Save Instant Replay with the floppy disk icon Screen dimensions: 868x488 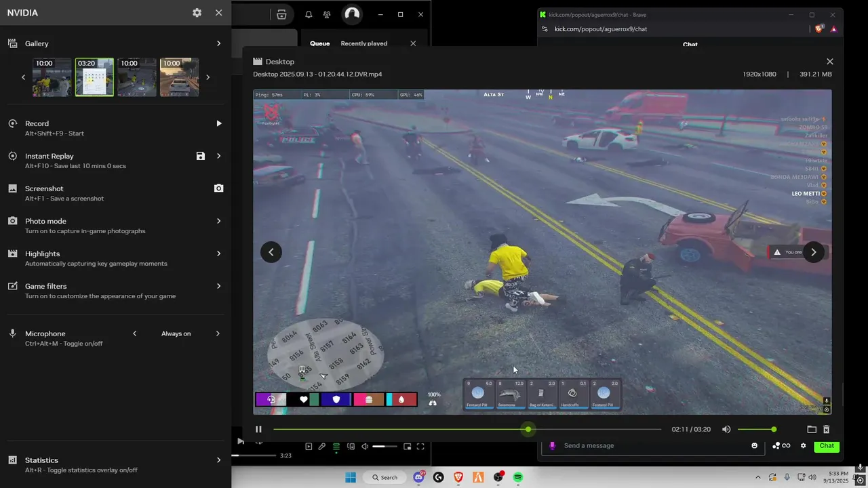(201, 156)
